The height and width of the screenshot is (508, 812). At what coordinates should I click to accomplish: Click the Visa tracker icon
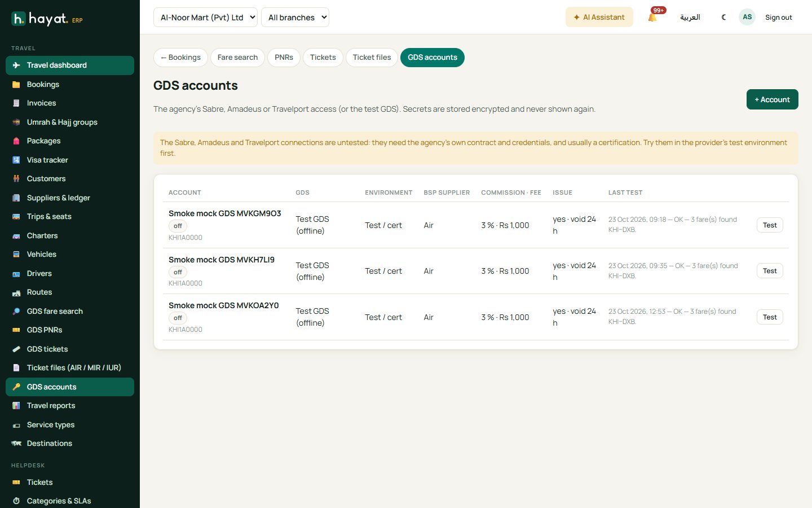(x=16, y=160)
